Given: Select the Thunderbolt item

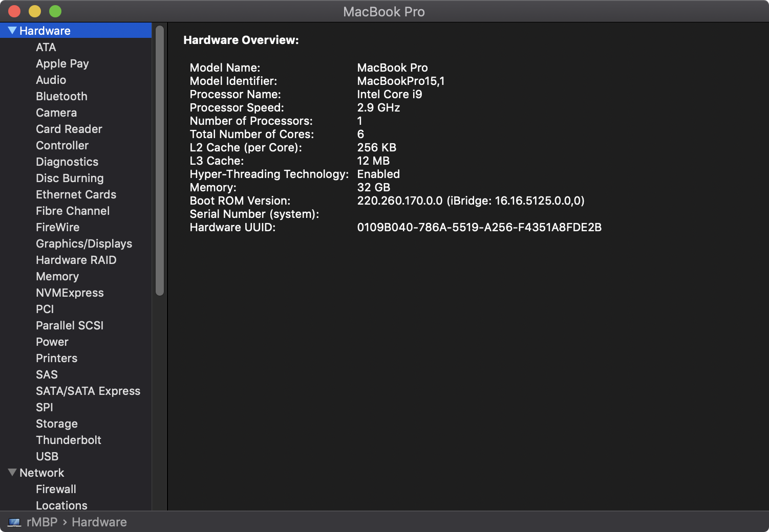Looking at the screenshot, I should 69,440.
